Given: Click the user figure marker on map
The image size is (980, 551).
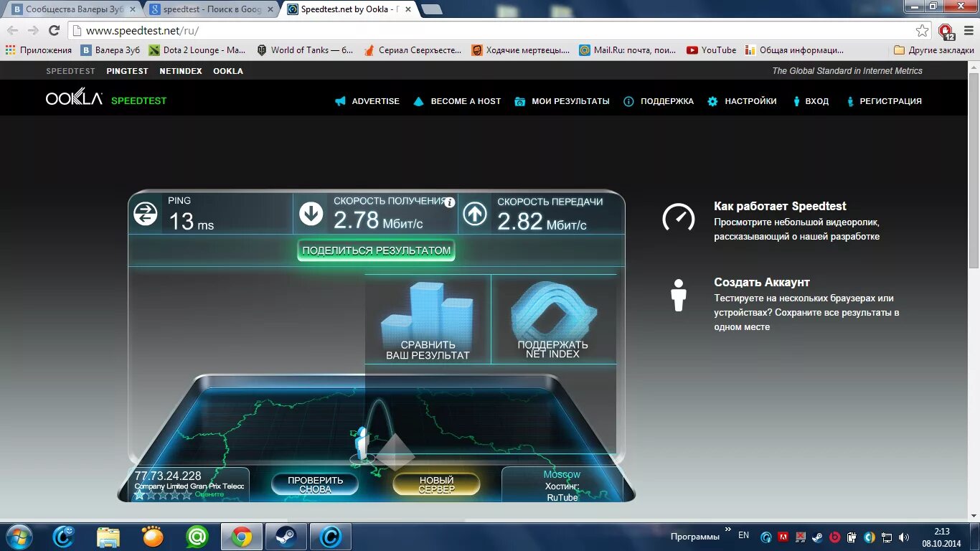Looking at the screenshot, I should tap(362, 443).
